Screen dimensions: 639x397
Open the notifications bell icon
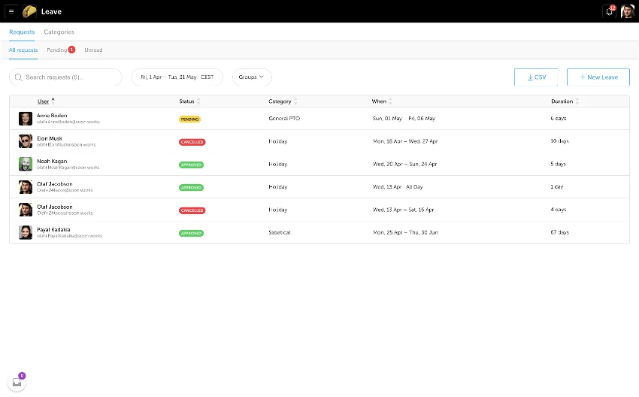[x=609, y=11]
